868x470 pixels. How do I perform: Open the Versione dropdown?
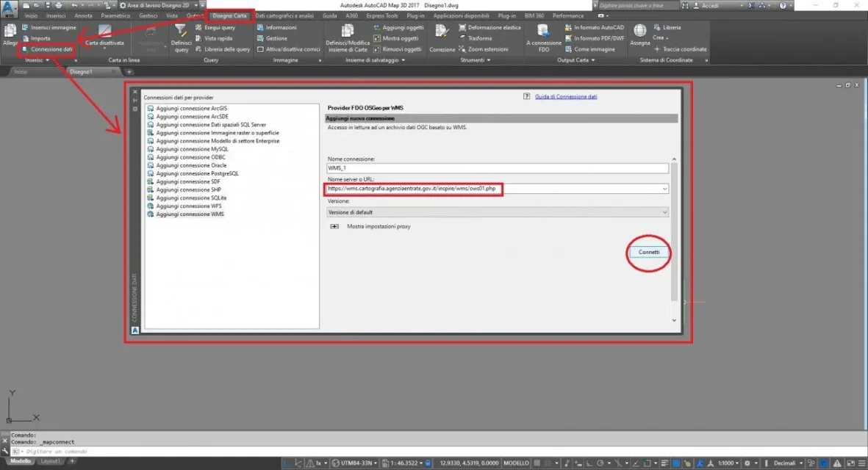[664, 212]
